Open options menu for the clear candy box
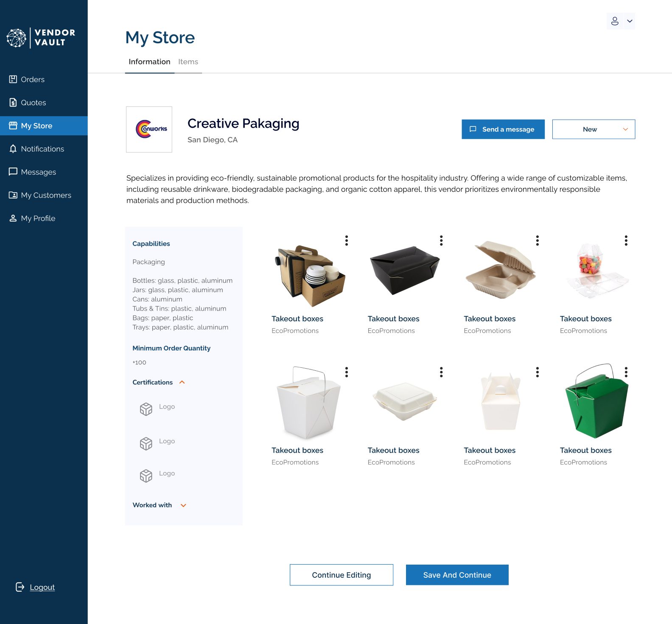Screen dimensions: 672x624 [626, 241]
